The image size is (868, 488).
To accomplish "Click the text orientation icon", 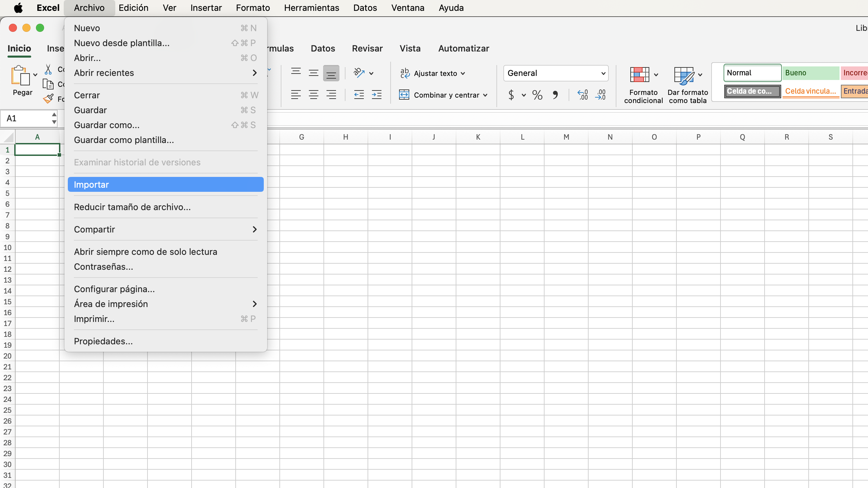I will 359,73.
